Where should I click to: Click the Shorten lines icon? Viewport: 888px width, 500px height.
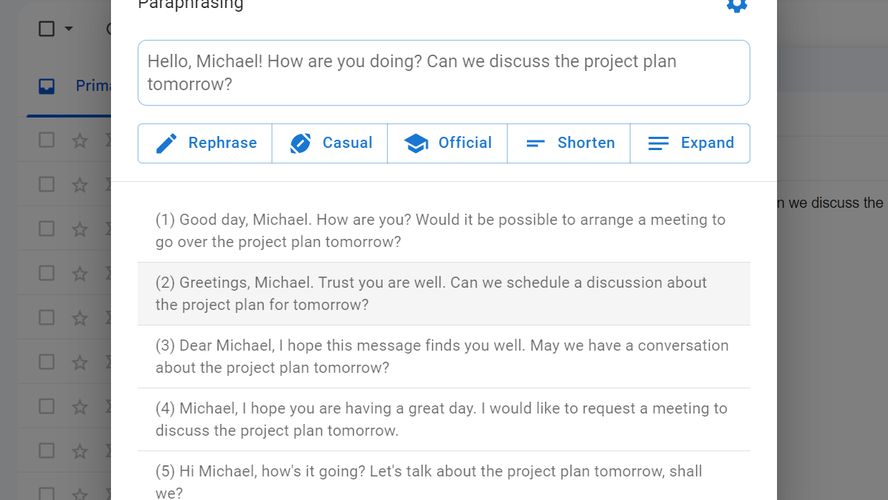(x=536, y=143)
